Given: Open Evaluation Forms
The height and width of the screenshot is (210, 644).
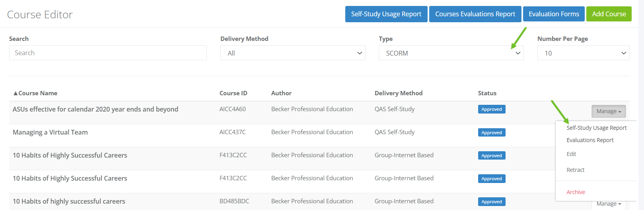Looking at the screenshot, I should (x=554, y=14).
